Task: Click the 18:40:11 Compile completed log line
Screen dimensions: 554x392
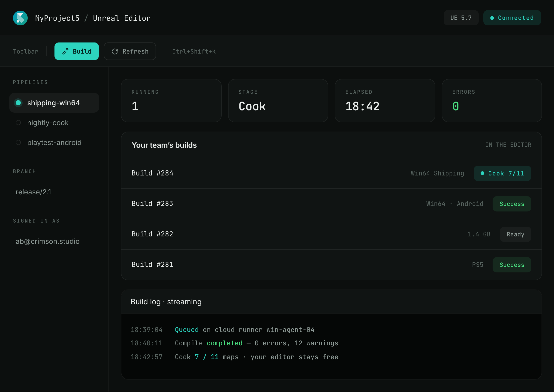Action: [234, 343]
